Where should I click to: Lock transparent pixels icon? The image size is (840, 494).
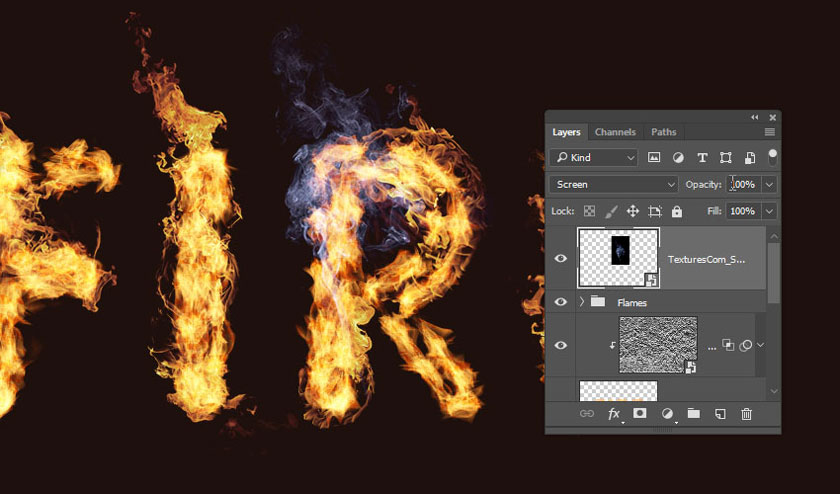[x=589, y=211]
